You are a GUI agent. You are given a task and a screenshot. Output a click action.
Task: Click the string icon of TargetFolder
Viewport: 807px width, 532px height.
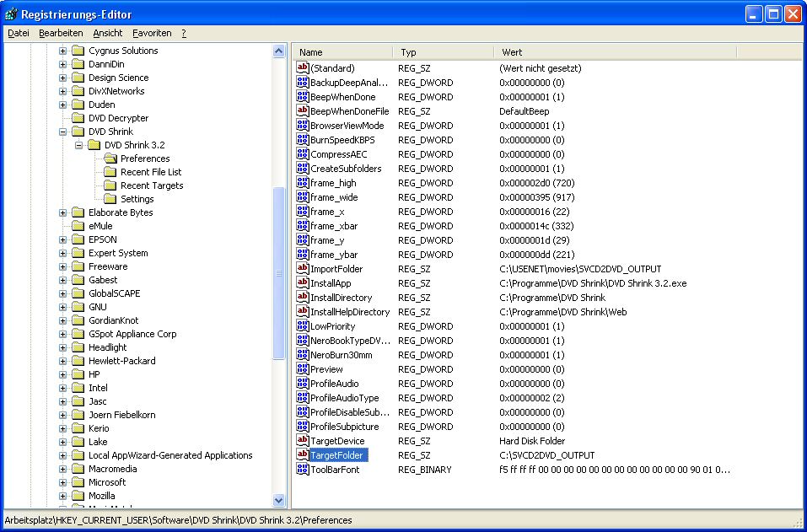coord(303,455)
